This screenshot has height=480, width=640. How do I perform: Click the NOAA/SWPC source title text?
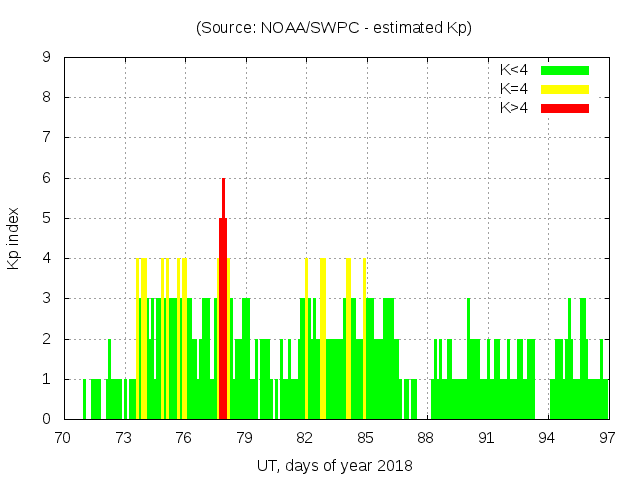click(334, 28)
